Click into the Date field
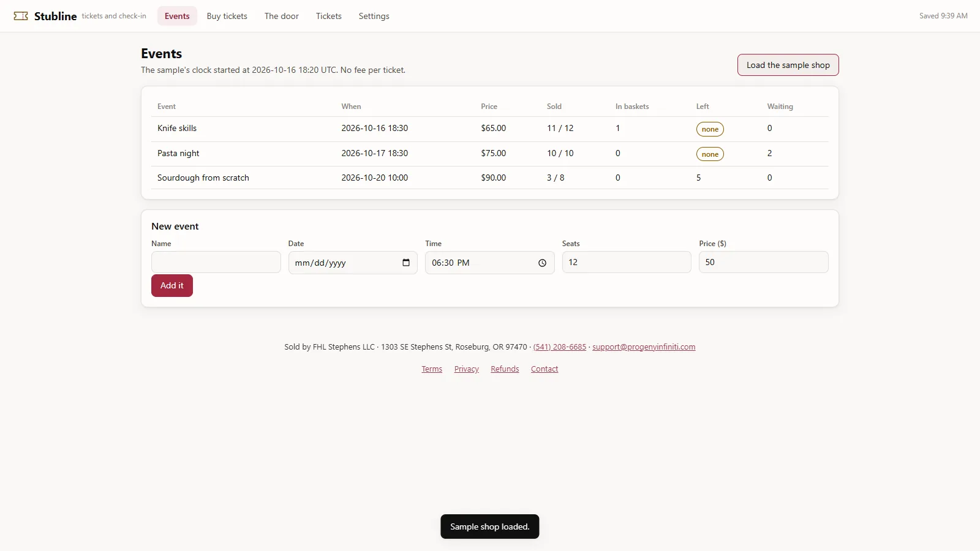980x551 pixels. pyautogui.click(x=353, y=263)
